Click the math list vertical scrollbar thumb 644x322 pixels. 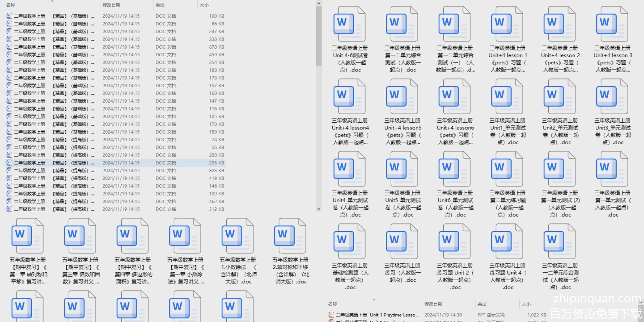coord(319,36)
